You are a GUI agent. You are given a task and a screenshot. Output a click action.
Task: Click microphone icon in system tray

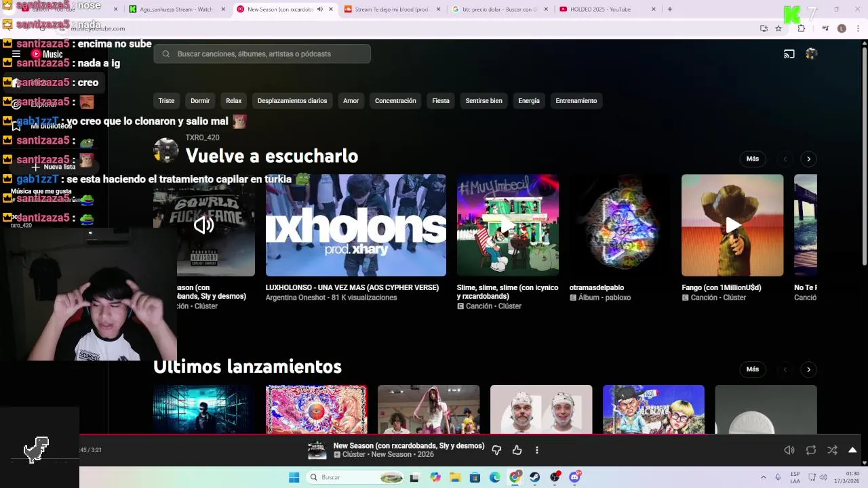click(778, 477)
